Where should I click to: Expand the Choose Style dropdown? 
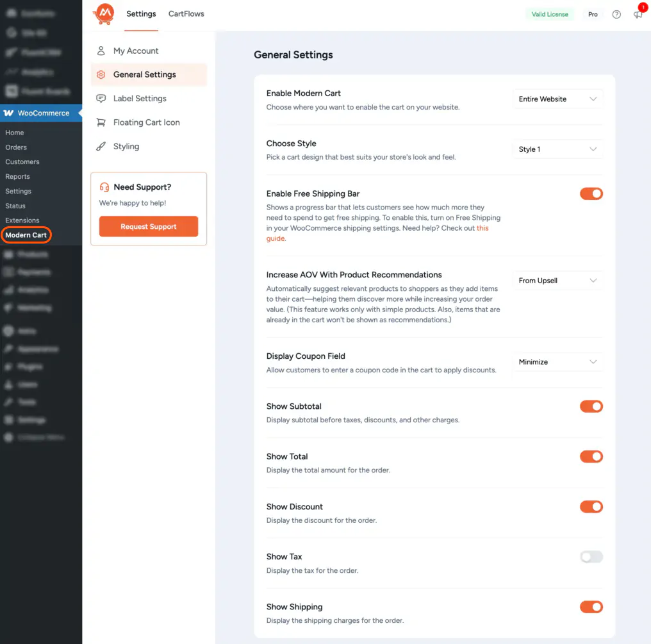pyautogui.click(x=557, y=149)
